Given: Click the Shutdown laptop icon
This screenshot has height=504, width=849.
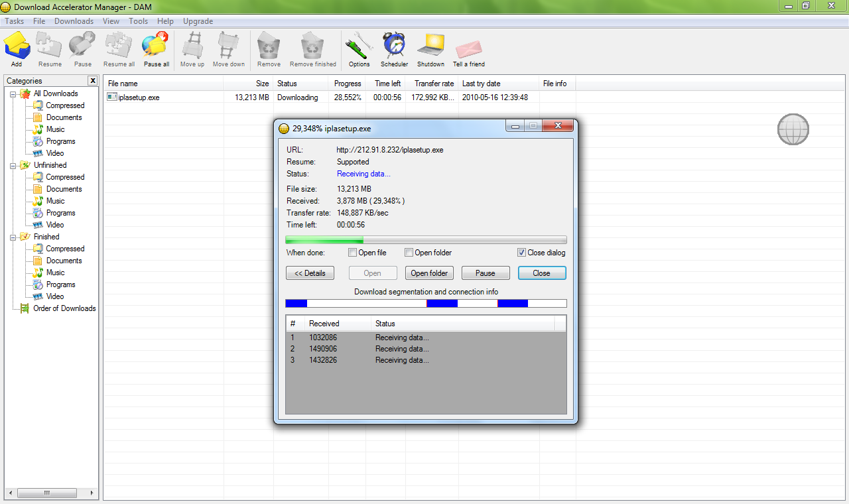Looking at the screenshot, I should pos(430,46).
